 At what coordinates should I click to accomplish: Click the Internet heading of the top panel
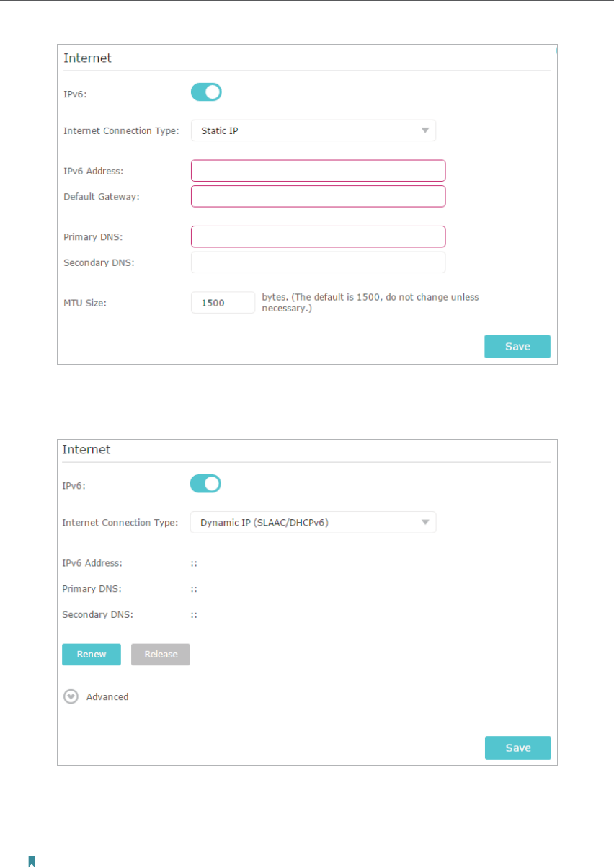point(87,58)
